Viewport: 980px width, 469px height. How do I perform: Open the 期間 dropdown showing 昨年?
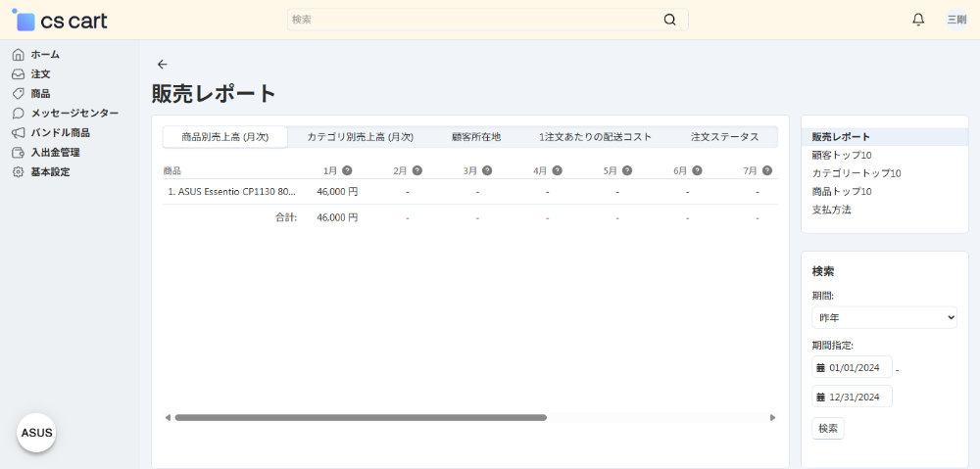[x=884, y=317]
